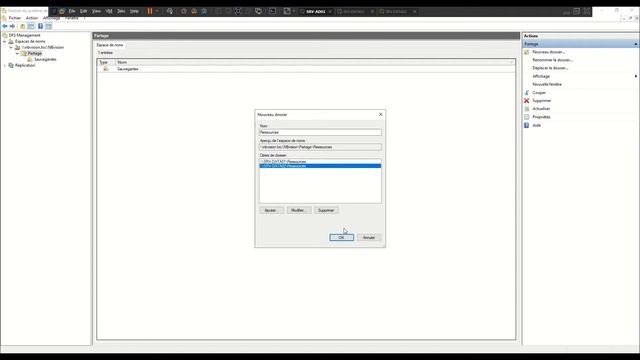Select Sauvegardes under Partage in the tree
The width and height of the screenshot is (640, 360).
[x=45, y=60]
